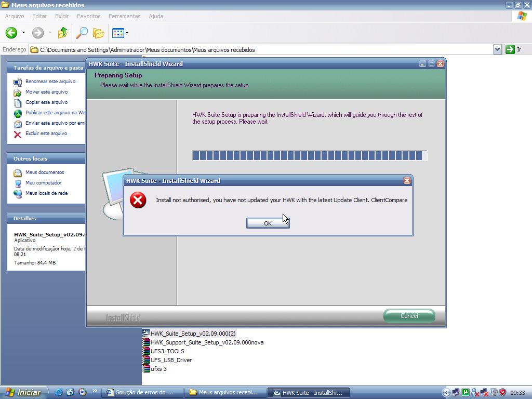Switch to HWK Suite InstallShield taskbar button

click(x=309, y=393)
